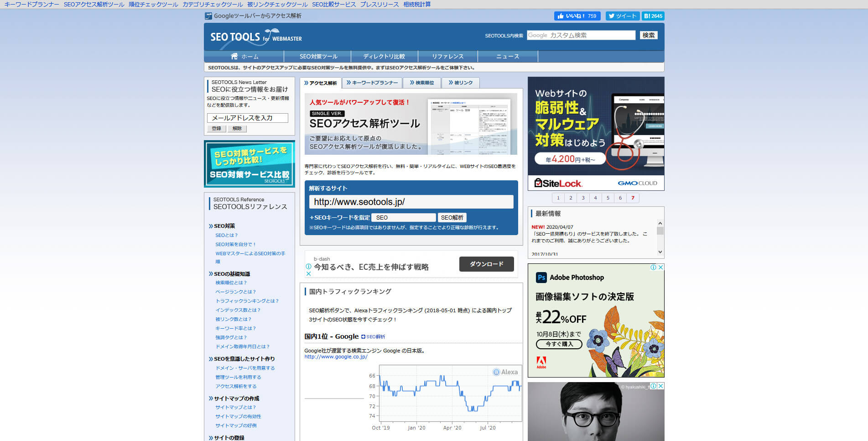Go to ホーム in navigation bar

[244, 57]
